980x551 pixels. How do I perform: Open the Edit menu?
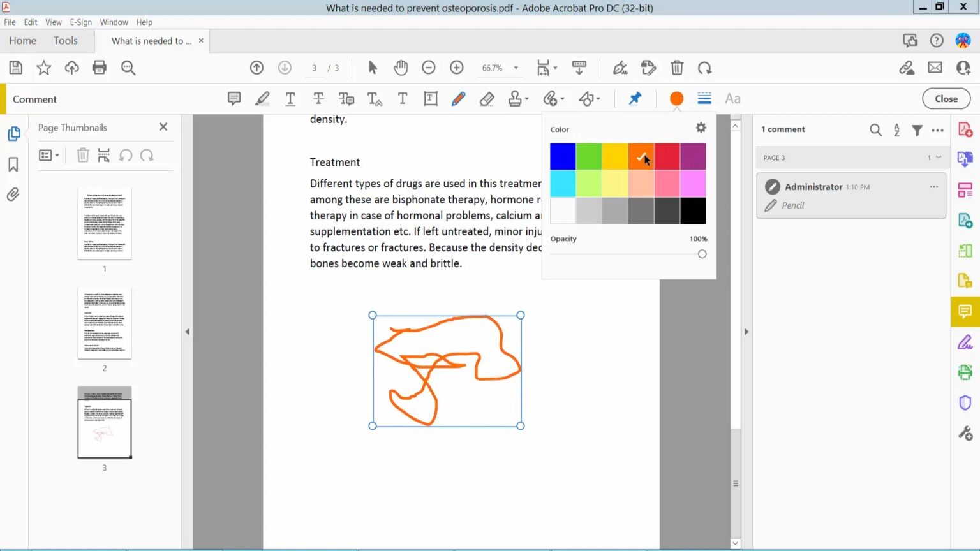(x=30, y=22)
